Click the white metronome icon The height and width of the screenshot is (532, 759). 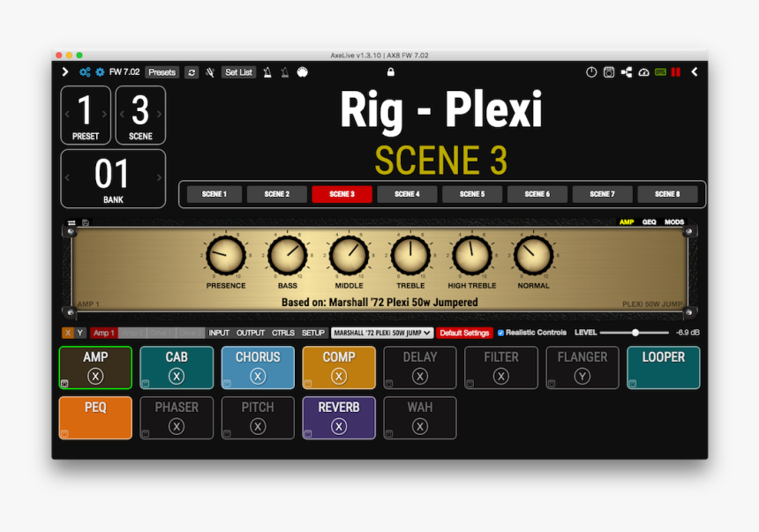pyautogui.click(x=267, y=72)
